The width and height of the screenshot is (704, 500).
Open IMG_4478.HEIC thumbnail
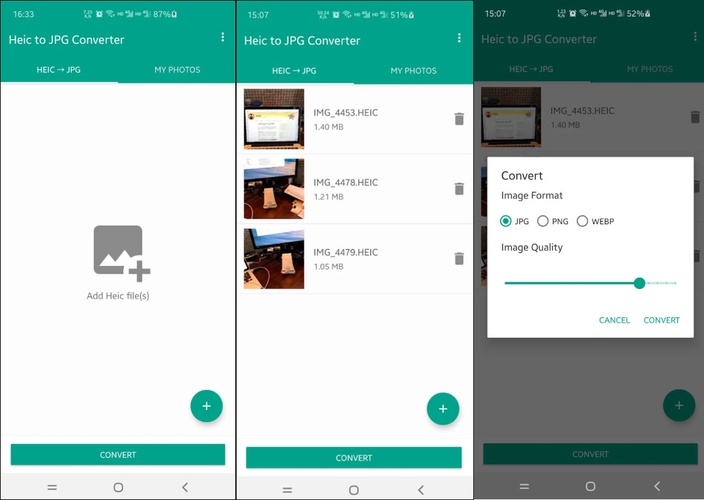[x=274, y=189]
